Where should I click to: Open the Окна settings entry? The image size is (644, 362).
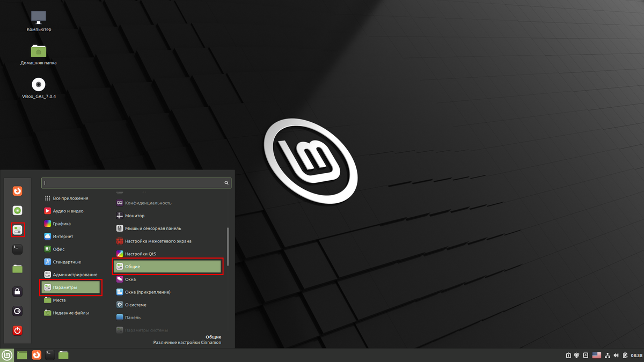(168, 279)
